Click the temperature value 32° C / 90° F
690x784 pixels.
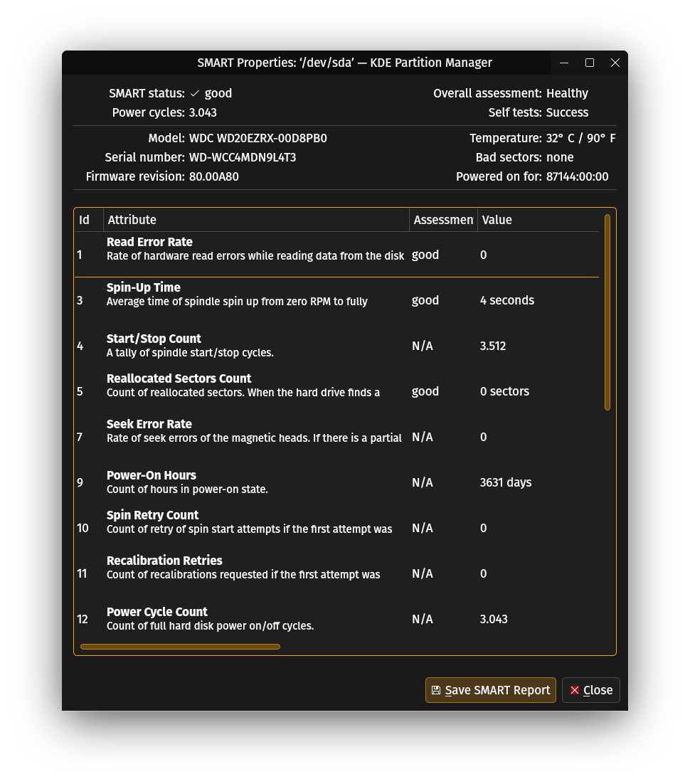[x=581, y=138]
